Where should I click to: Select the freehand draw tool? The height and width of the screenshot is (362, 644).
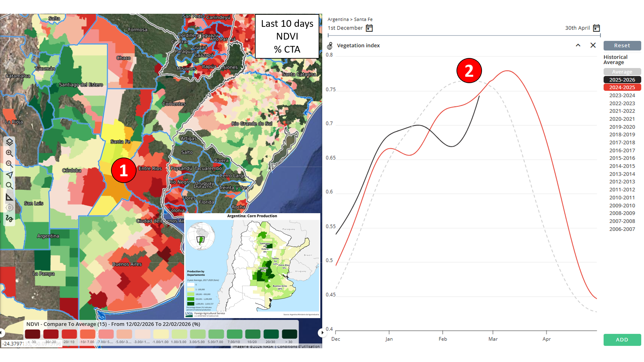pyautogui.click(x=9, y=219)
